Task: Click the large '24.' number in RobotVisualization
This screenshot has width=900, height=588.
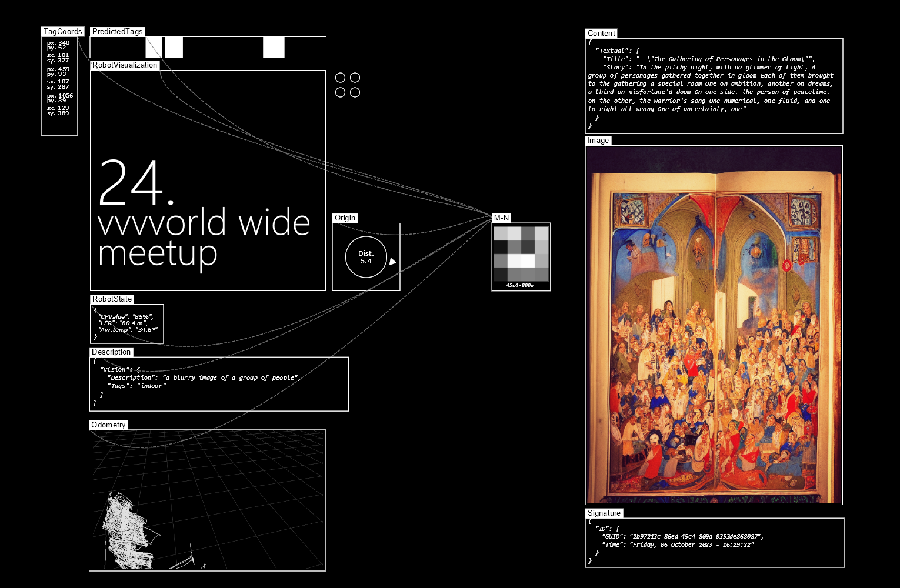Action: 136,182
